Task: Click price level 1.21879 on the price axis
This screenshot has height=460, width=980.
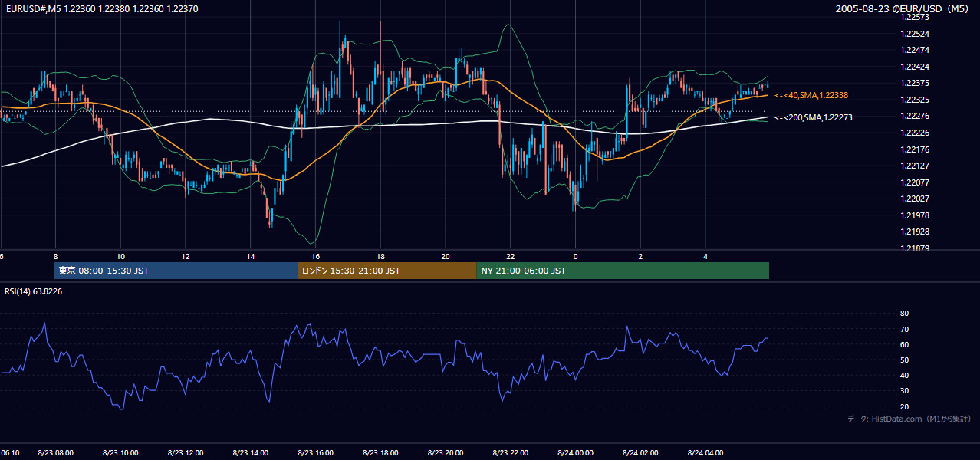Action: 916,248
